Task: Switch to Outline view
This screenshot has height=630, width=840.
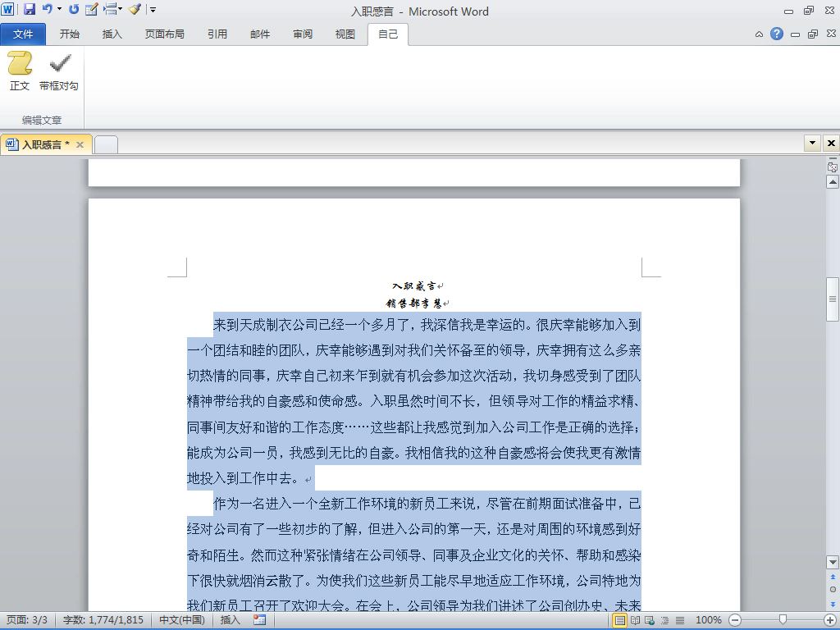Action: [664, 620]
